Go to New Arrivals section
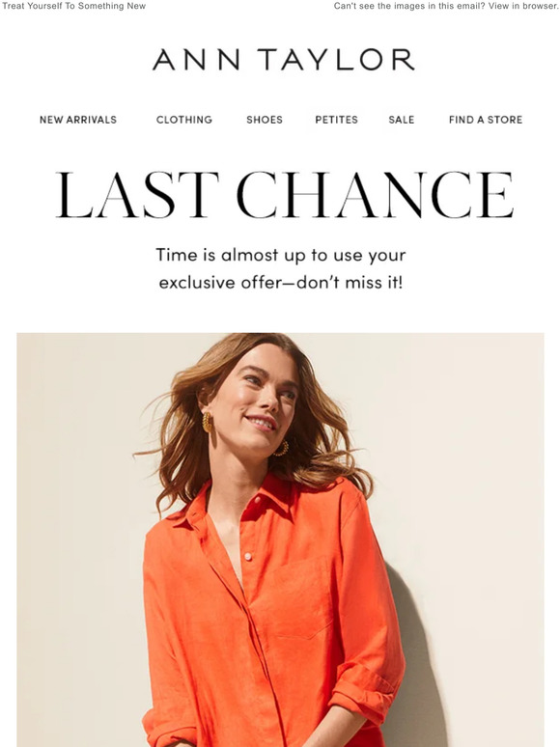Image resolution: width=560 pixels, height=747 pixels. coord(78,120)
